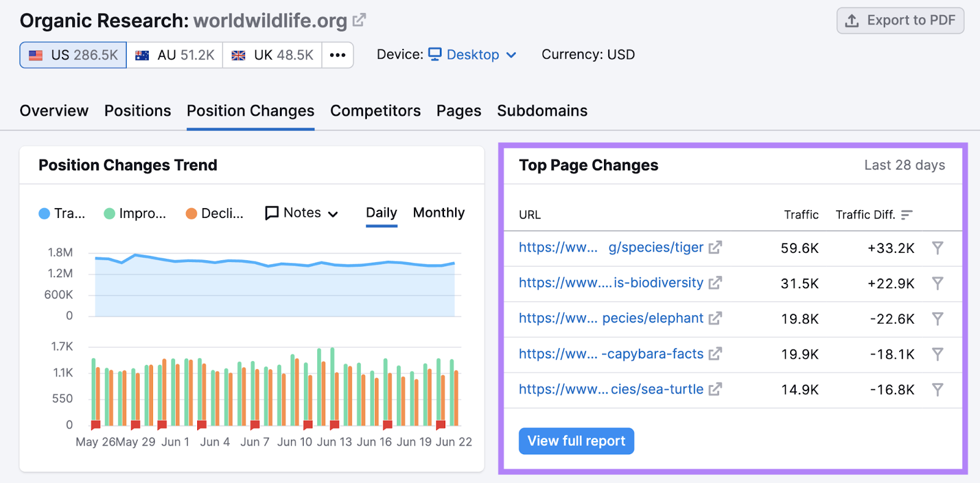980x483 pixels.
Task: Click filter icon in the species/tiger row
Action: tap(937, 248)
